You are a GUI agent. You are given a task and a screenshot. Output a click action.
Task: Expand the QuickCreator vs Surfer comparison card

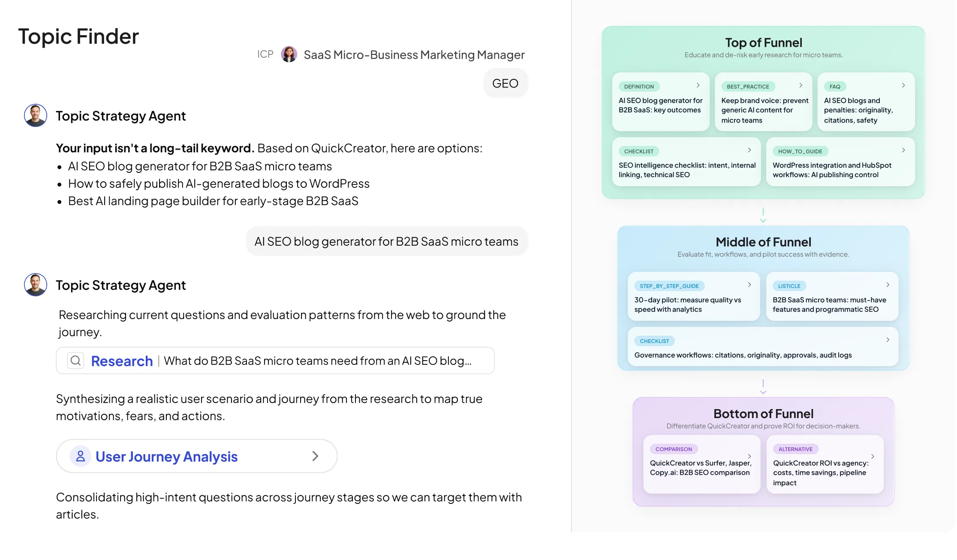pos(750,456)
